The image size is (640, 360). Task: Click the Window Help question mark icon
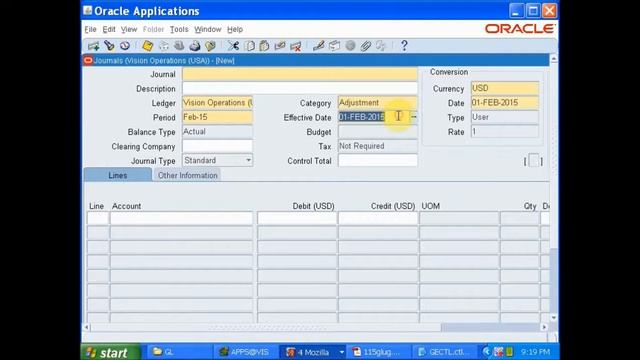click(404, 46)
